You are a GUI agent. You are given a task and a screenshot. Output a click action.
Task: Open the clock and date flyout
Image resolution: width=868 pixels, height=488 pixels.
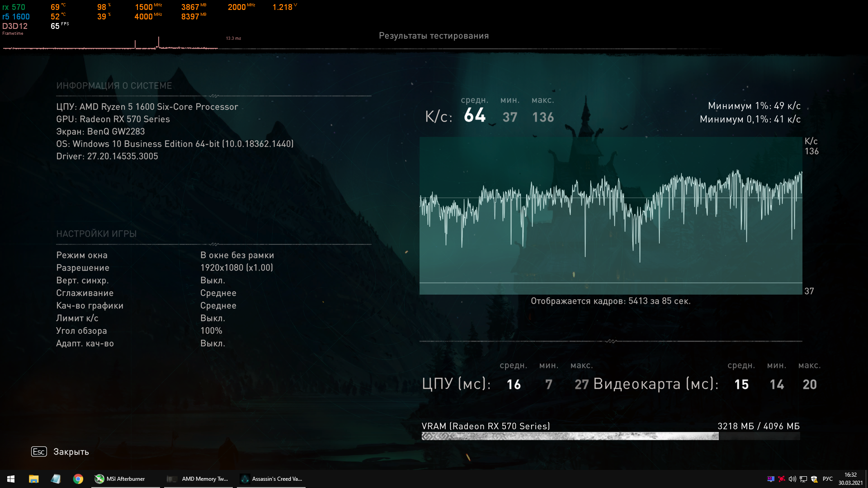point(850,479)
